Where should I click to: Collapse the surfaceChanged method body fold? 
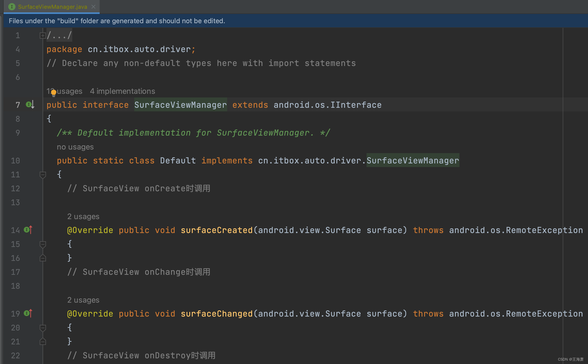pos(43,327)
